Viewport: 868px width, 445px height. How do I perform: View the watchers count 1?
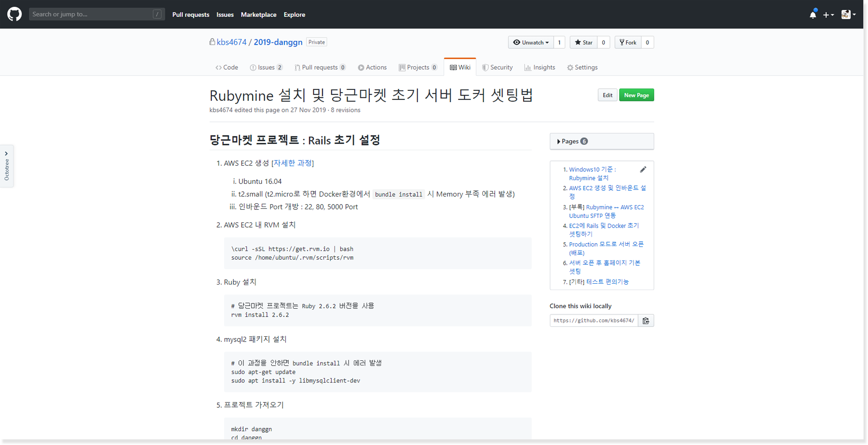point(559,42)
